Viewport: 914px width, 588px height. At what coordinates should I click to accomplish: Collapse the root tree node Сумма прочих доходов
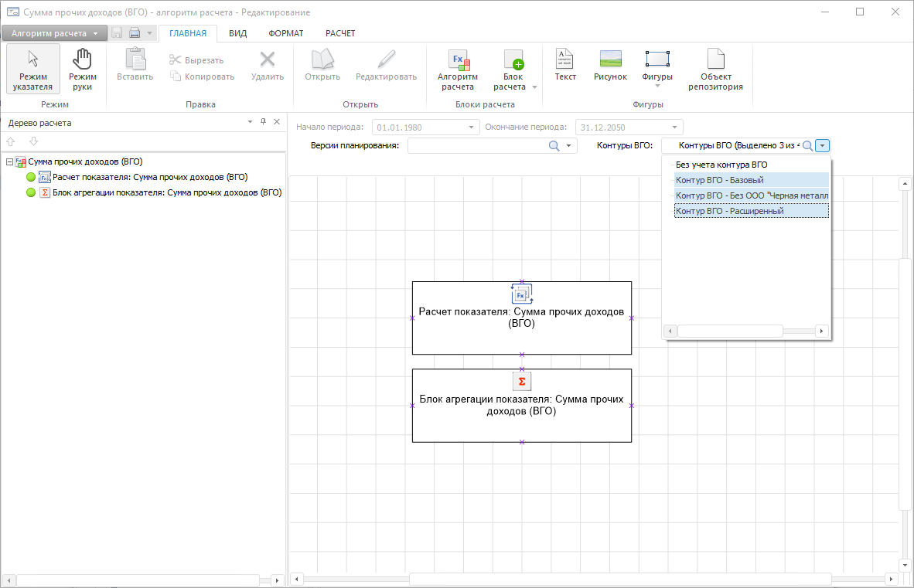[x=9, y=161]
